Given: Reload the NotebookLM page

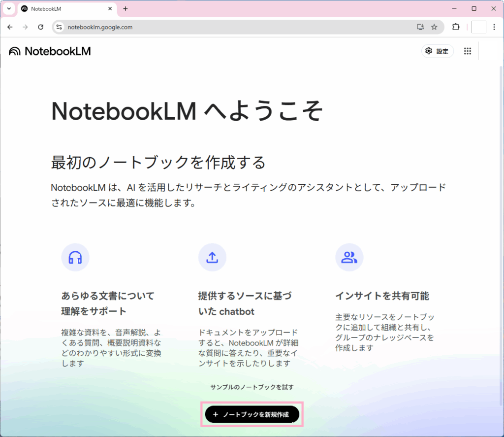Looking at the screenshot, I should coord(41,27).
